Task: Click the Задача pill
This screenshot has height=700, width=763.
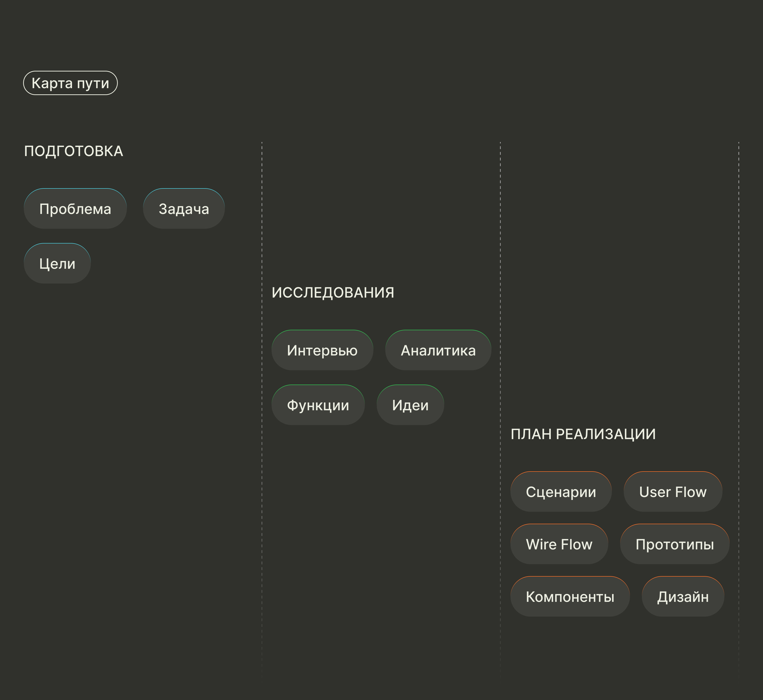Action: [184, 209]
